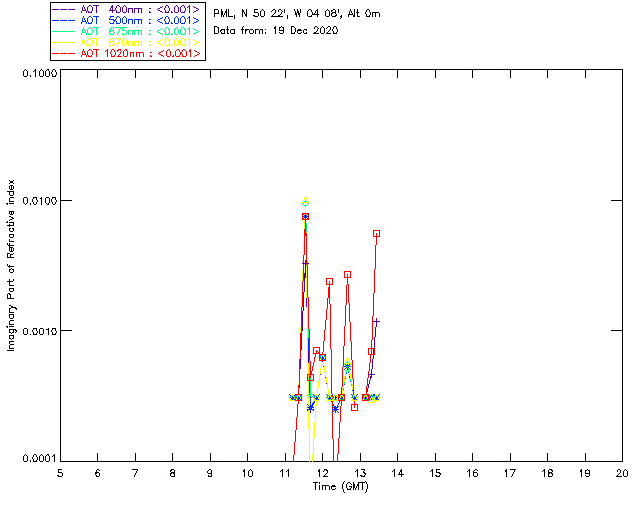The image size is (640, 512).
Task: Select the AOT 400nm legend entry
Action: click(127, 9)
